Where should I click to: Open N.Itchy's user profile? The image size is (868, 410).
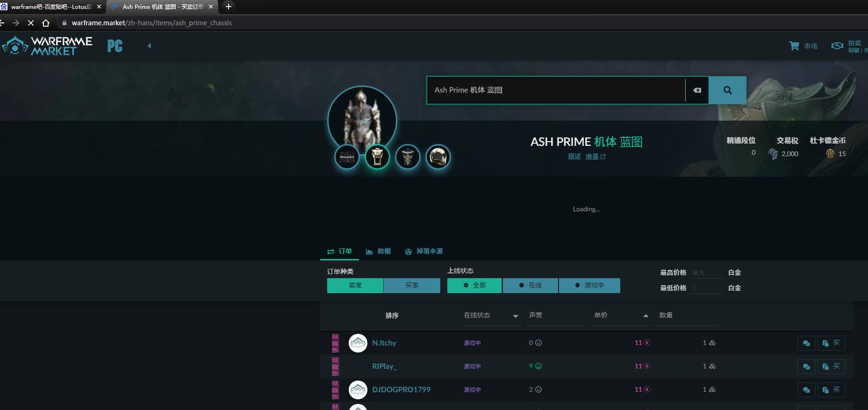click(x=384, y=343)
